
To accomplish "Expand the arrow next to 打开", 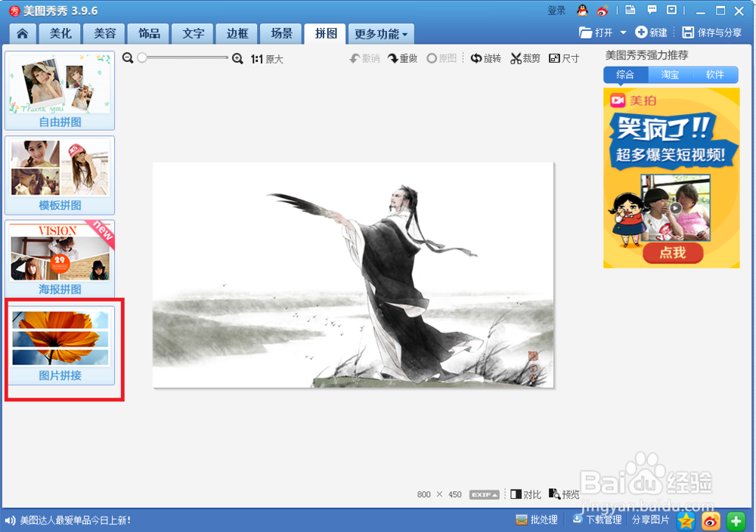I will 623,32.
